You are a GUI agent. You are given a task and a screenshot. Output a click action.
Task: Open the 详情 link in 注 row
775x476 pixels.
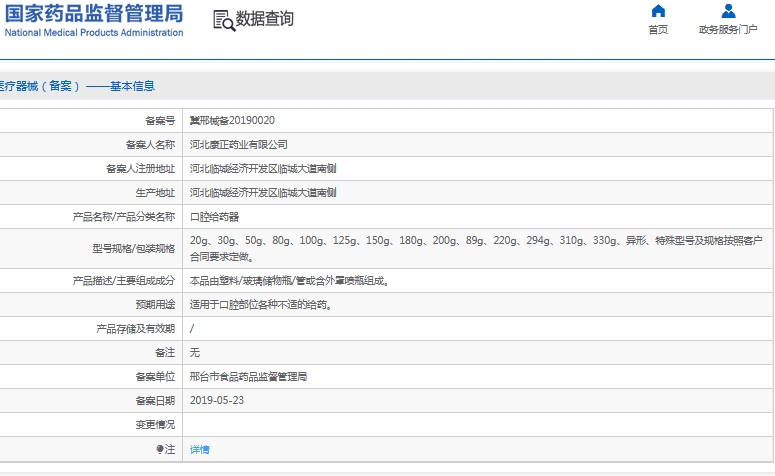pos(200,449)
